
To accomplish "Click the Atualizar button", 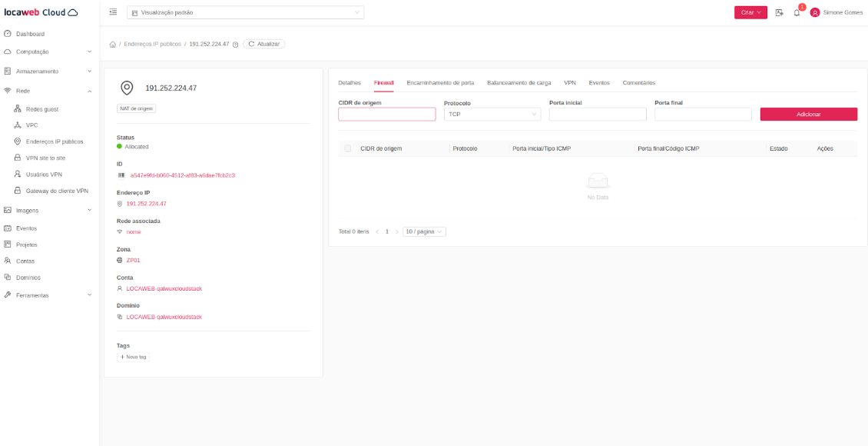I will [x=264, y=44].
